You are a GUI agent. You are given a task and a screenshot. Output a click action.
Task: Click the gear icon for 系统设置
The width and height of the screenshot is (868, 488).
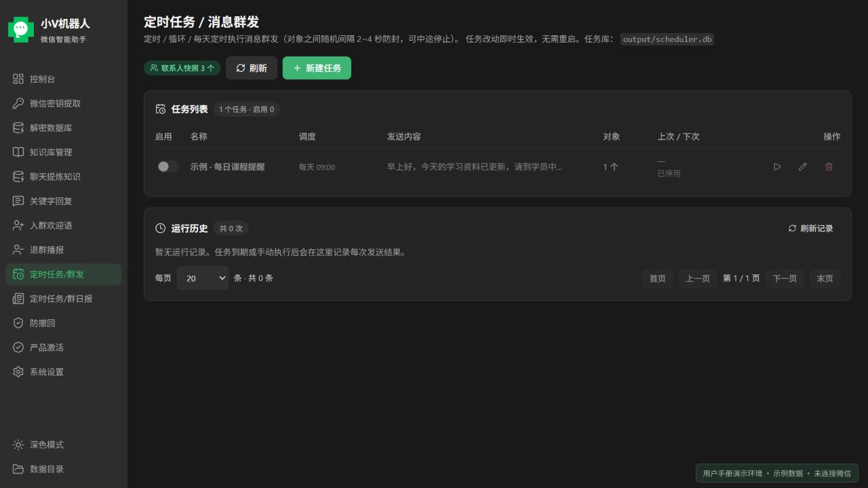pos(18,372)
